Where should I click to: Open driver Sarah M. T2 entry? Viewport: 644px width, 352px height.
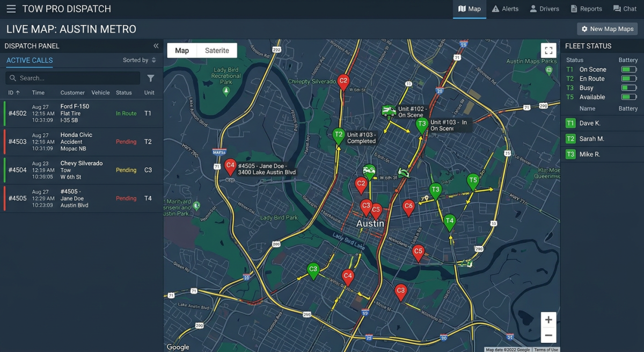click(x=602, y=139)
